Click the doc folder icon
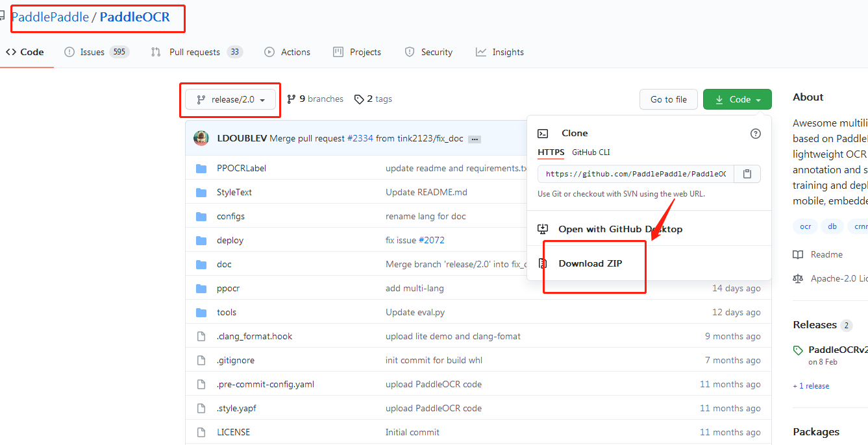Image resolution: width=868 pixels, height=445 pixels. [x=201, y=265]
